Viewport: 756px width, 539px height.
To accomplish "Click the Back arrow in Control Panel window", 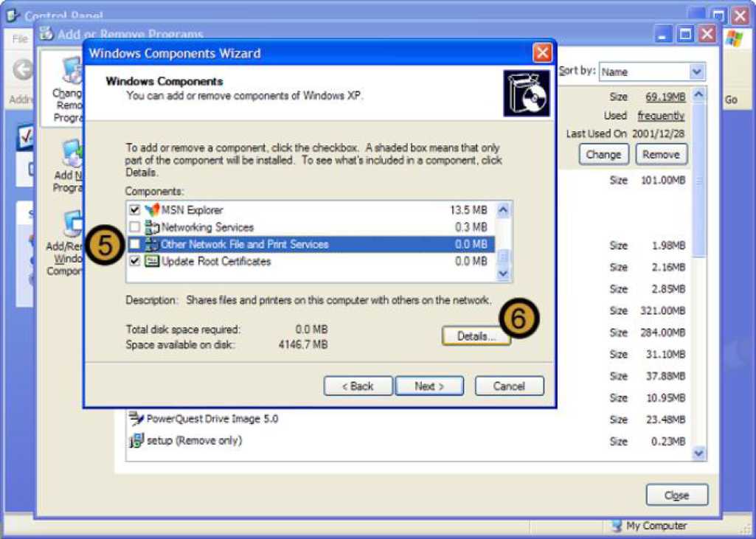I will 22,70.
